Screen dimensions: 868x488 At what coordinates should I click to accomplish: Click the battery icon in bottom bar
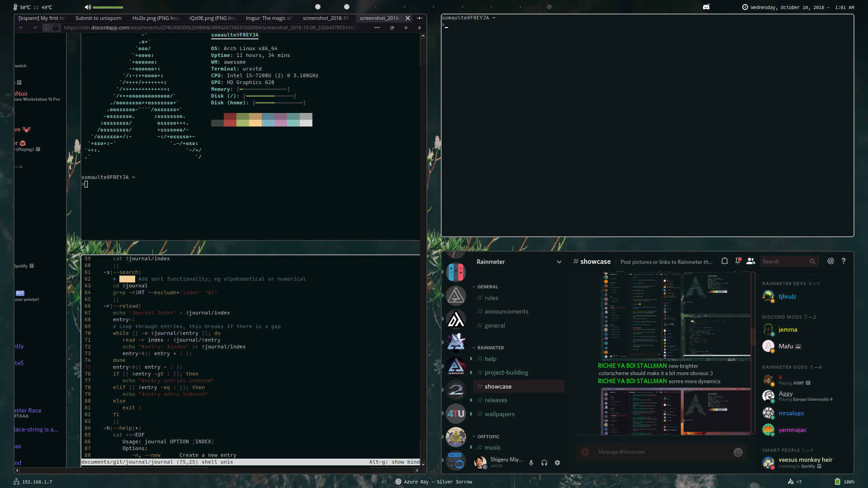pos(837,482)
